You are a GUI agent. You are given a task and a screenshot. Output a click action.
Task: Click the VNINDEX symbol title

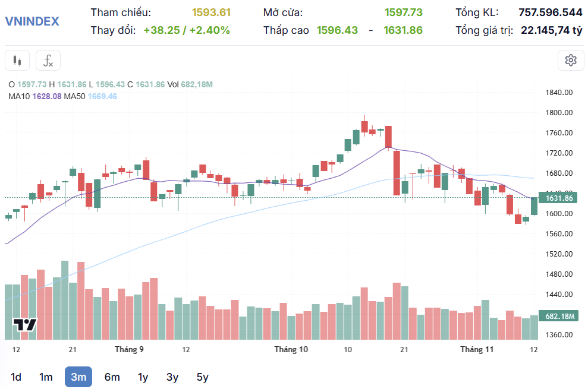point(32,21)
